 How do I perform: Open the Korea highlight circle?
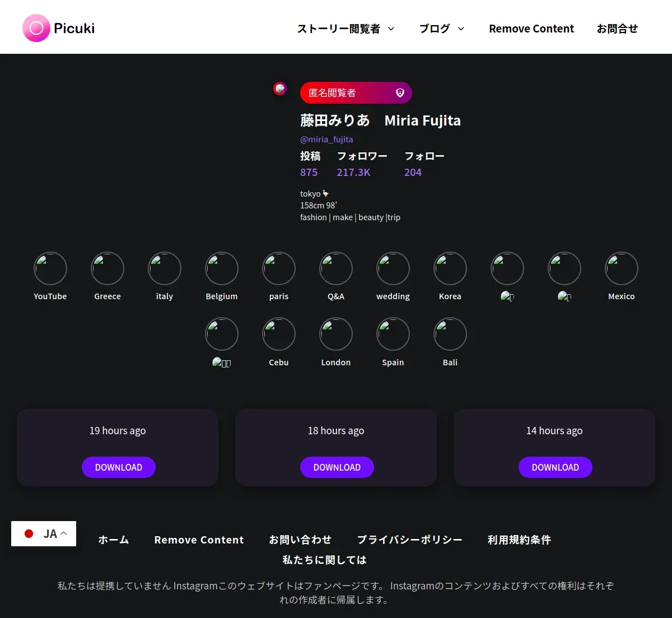point(450,268)
